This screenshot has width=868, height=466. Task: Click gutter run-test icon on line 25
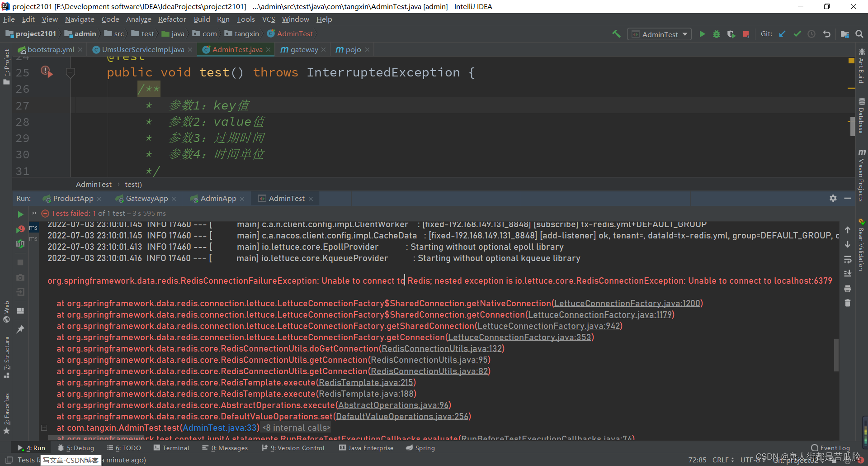click(47, 71)
